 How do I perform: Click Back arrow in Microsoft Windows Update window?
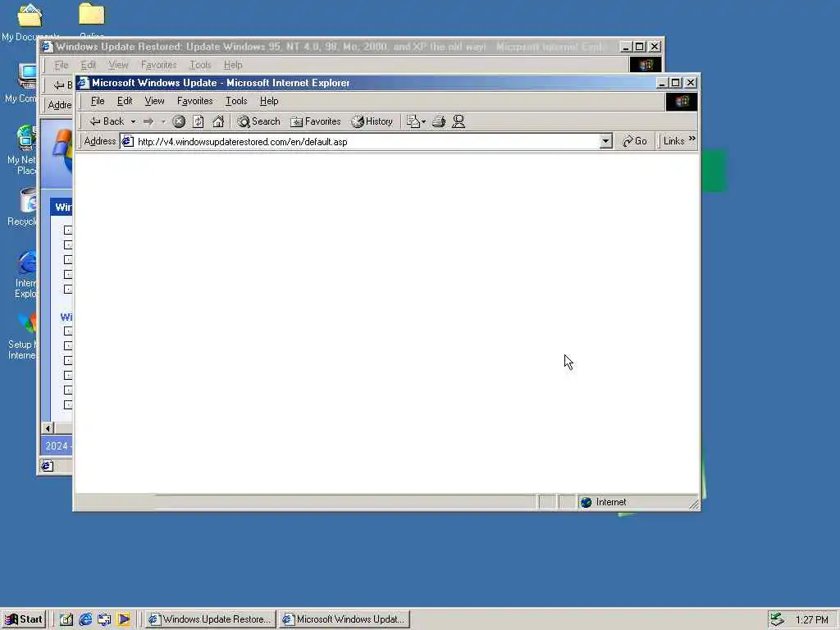[107, 121]
